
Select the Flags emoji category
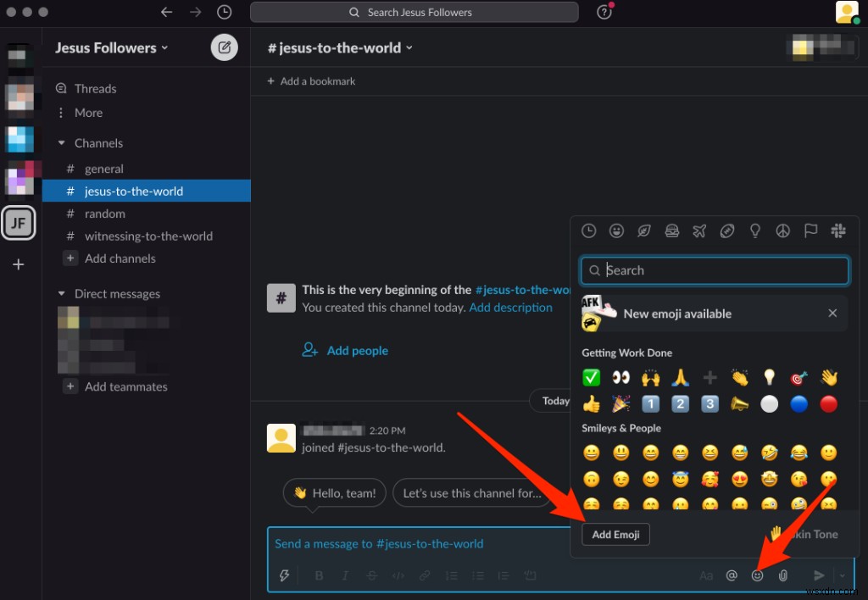[x=810, y=231]
